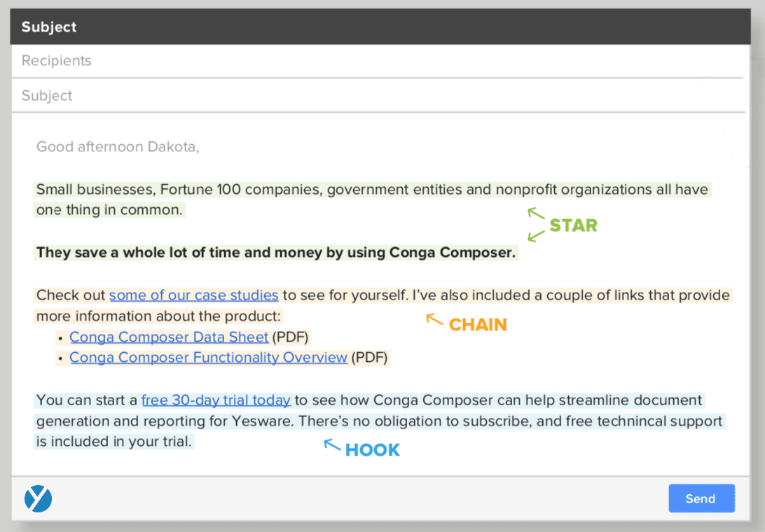Click the upper green arrow beside STAR
Image resolution: width=765 pixels, height=532 pixels.
pyautogui.click(x=536, y=213)
